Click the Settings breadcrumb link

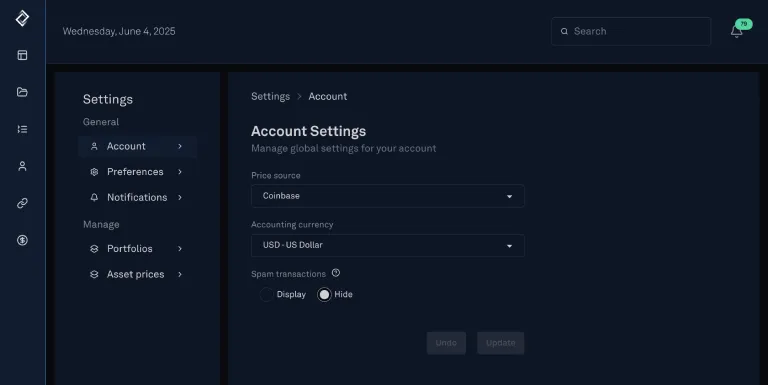[270, 96]
